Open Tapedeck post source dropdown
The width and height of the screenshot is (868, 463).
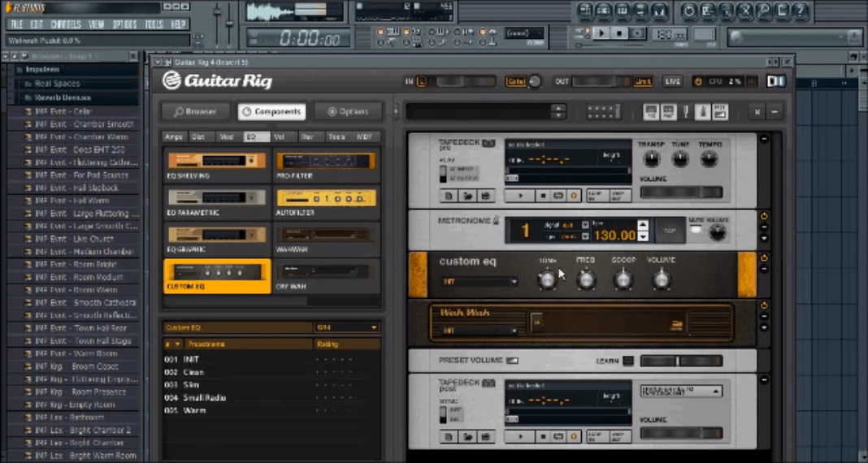tap(681, 391)
